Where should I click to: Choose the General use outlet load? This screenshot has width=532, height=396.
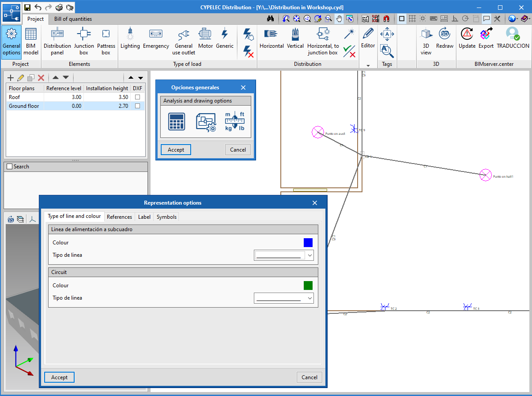[184, 42]
